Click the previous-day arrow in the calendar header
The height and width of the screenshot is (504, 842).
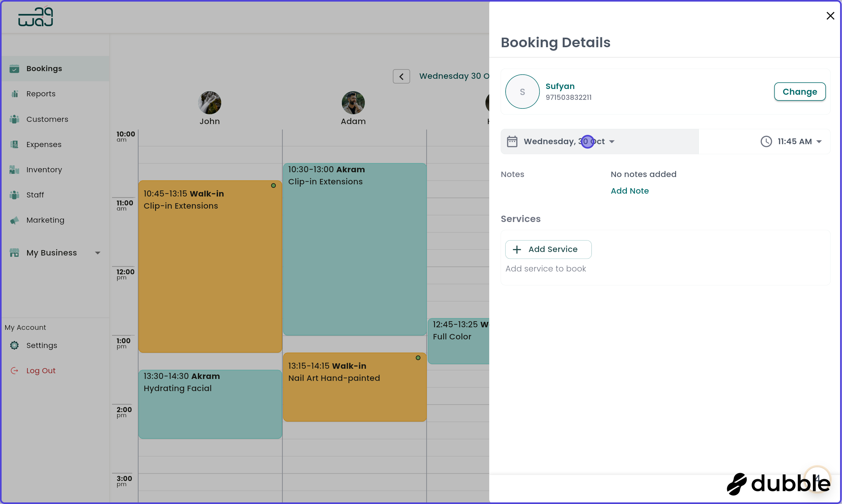[x=401, y=76]
